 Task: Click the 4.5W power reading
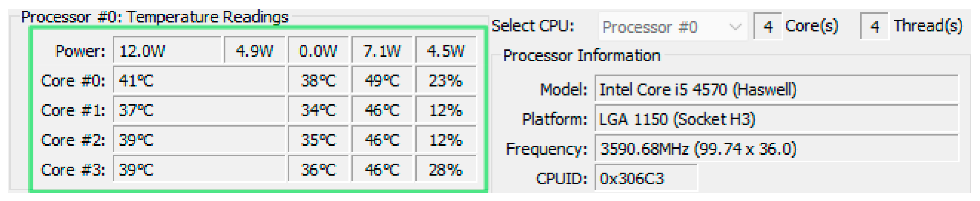446,50
